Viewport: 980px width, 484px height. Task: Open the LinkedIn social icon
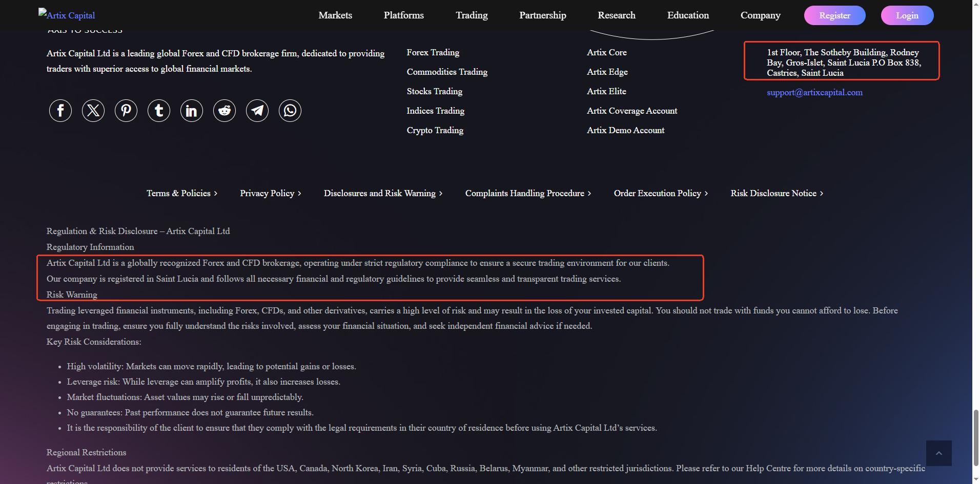click(x=192, y=111)
